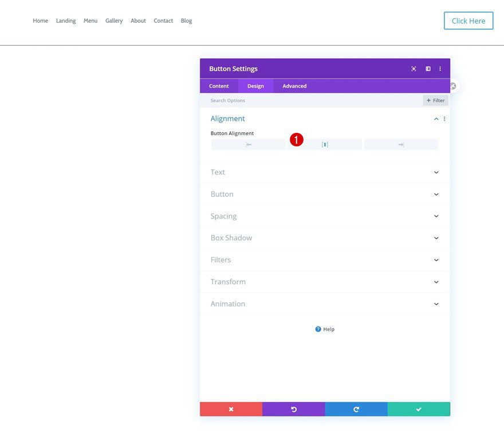Click the redo icon in the footer

[x=356, y=409]
